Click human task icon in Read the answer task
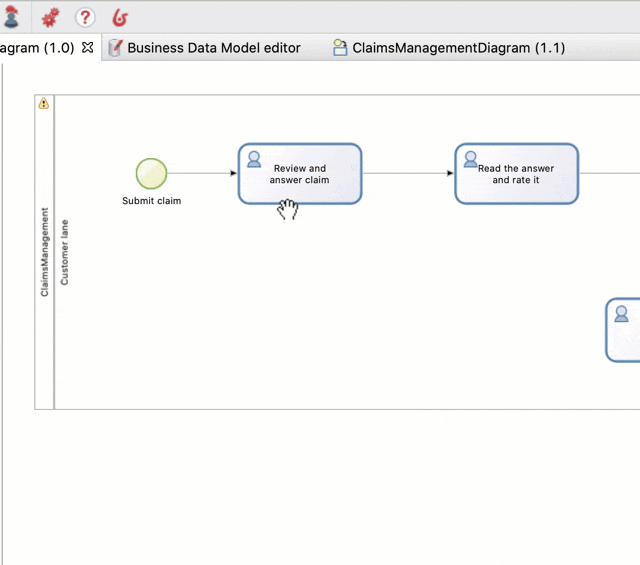640x565 pixels. (x=470, y=159)
